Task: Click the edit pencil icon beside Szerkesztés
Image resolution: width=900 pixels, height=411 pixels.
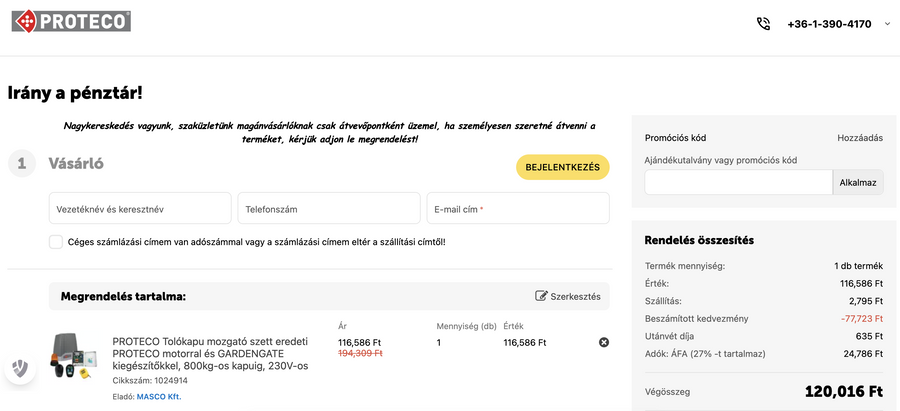Action: (542, 296)
